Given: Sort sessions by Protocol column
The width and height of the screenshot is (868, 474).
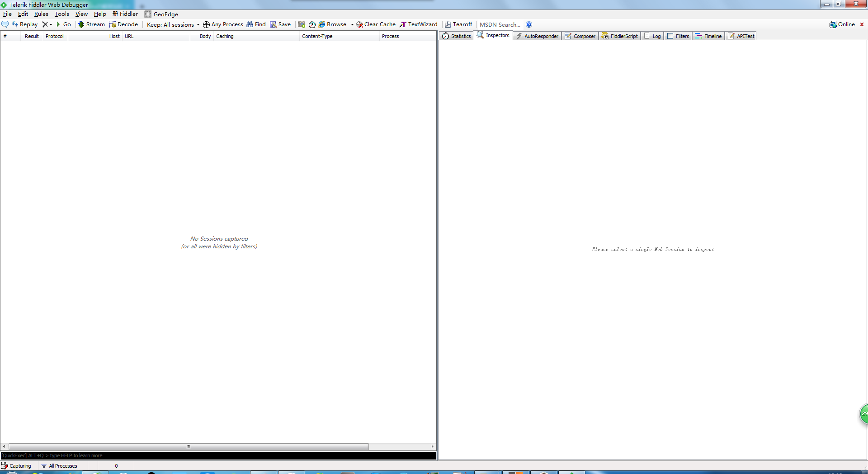Looking at the screenshot, I should point(55,36).
